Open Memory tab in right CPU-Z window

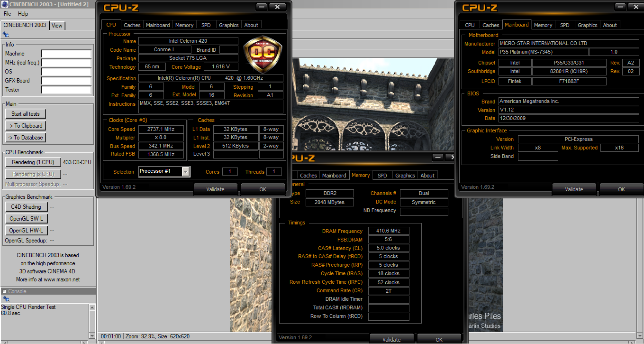pyautogui.click(x=543, y=25)
